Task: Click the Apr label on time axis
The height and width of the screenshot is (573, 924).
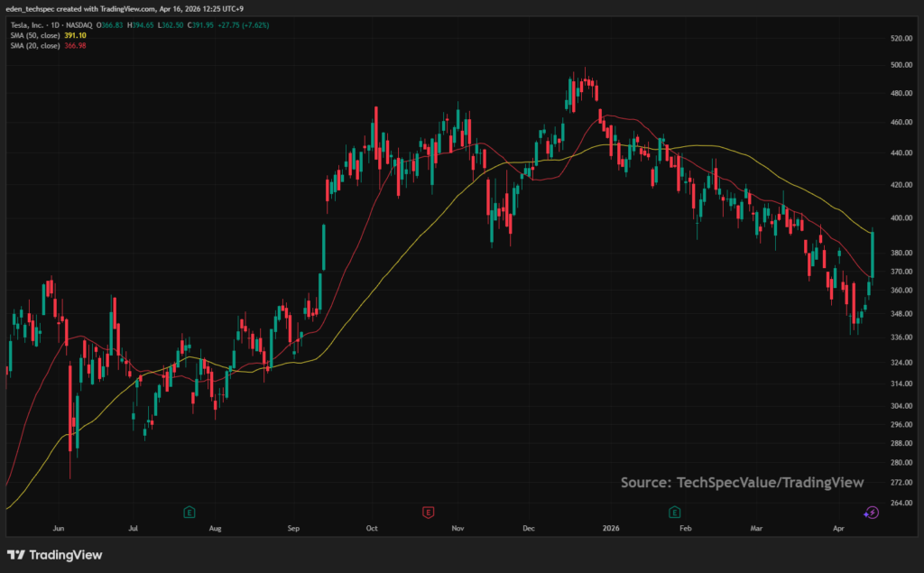Action: (x=838, y=528)
